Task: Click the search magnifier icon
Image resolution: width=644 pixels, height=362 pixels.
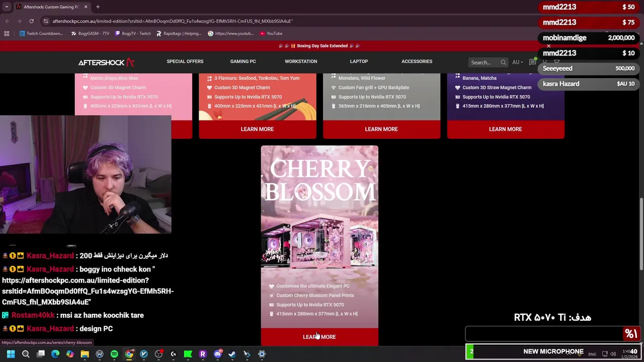Action: coord(503,62)
